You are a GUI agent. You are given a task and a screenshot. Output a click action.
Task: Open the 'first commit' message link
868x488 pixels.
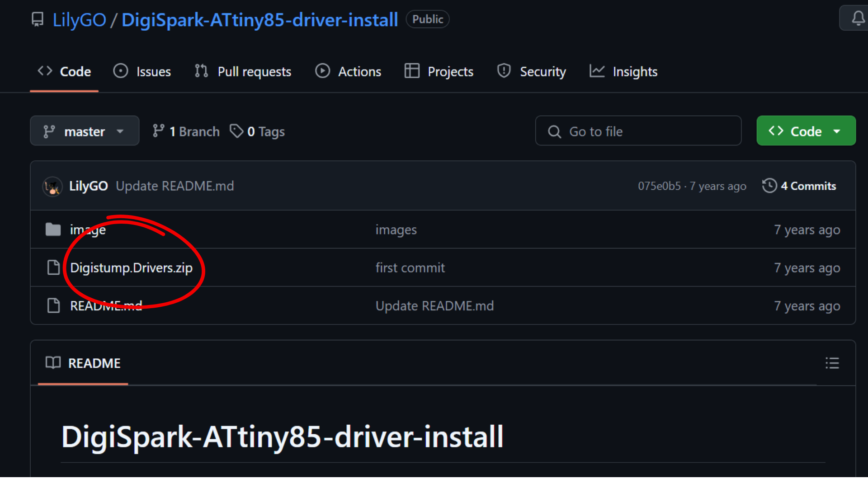[410, 268]
